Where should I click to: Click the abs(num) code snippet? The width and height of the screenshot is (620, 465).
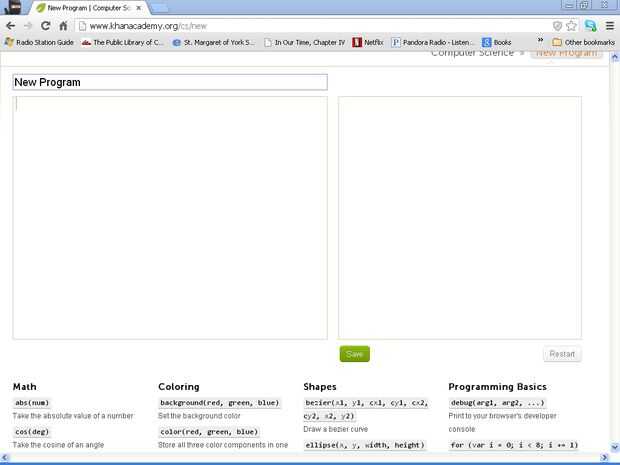click(32, 403)
